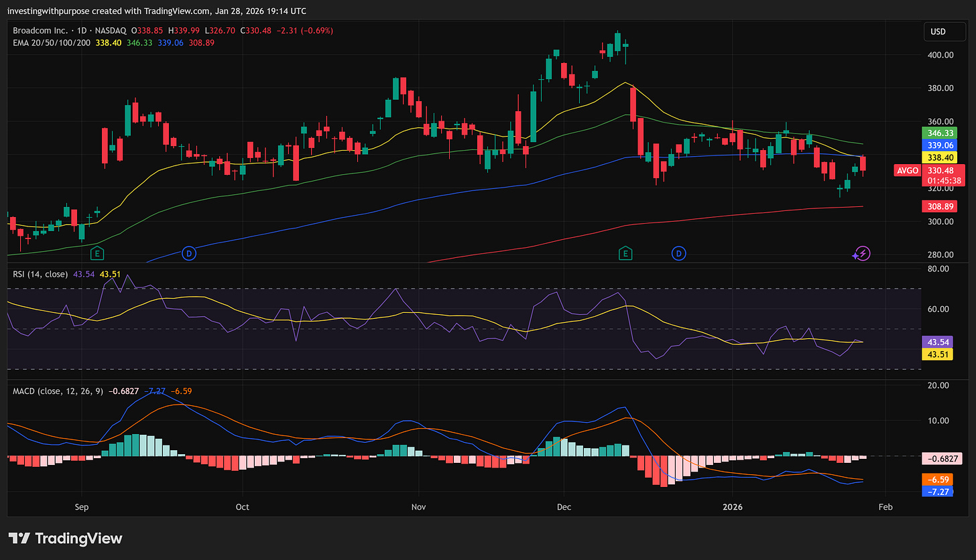Click purple 43.54 value in RSI legend
The width and height of the screenshot is (976, 560).
pos(84,274)
